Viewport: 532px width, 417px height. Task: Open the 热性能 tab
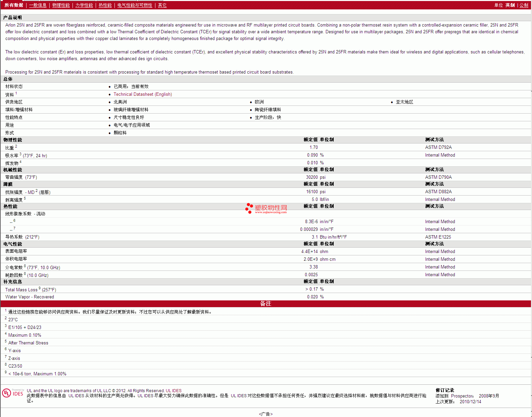105,5
